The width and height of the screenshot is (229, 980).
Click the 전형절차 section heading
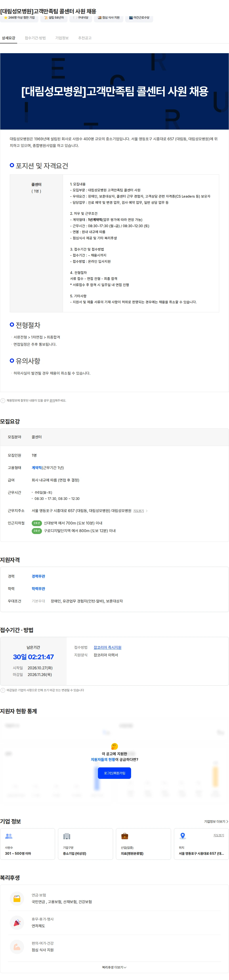click(28, 325)
